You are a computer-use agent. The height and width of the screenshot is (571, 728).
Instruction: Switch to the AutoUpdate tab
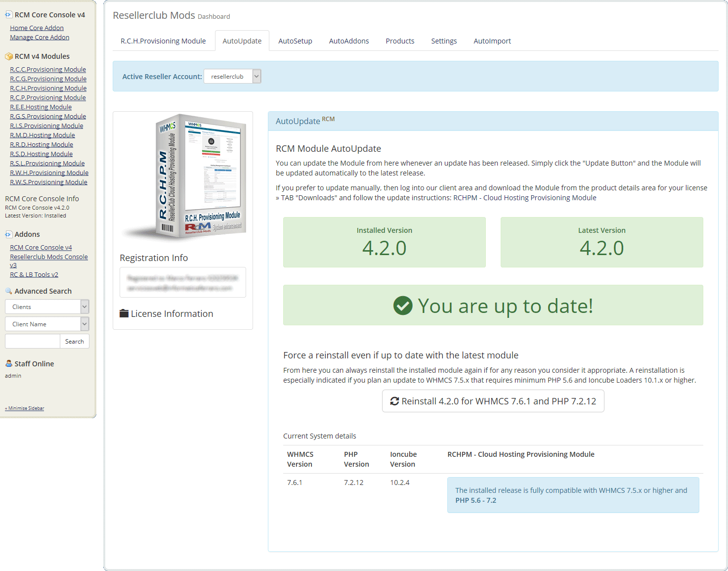(x=242, y=41)
